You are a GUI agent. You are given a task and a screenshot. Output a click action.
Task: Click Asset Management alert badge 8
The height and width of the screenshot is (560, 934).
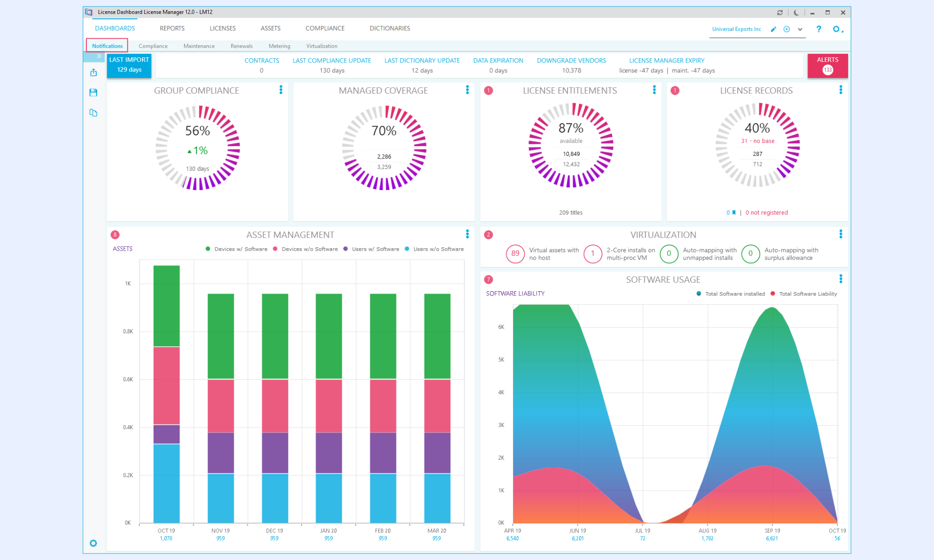click(x=115, y=235)
